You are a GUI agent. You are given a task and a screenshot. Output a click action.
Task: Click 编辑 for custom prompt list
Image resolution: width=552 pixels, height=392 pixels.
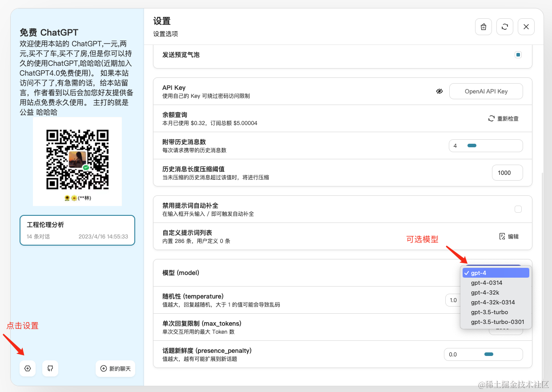point(509,236)
